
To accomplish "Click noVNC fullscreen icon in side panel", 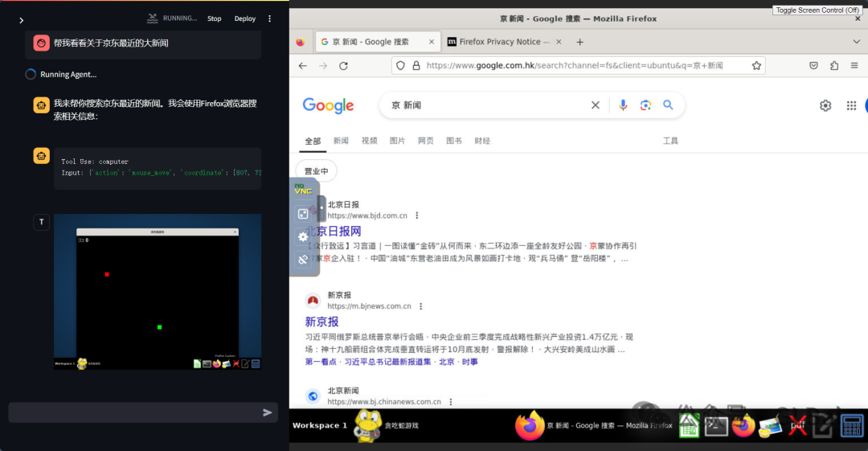I will 303,214.
